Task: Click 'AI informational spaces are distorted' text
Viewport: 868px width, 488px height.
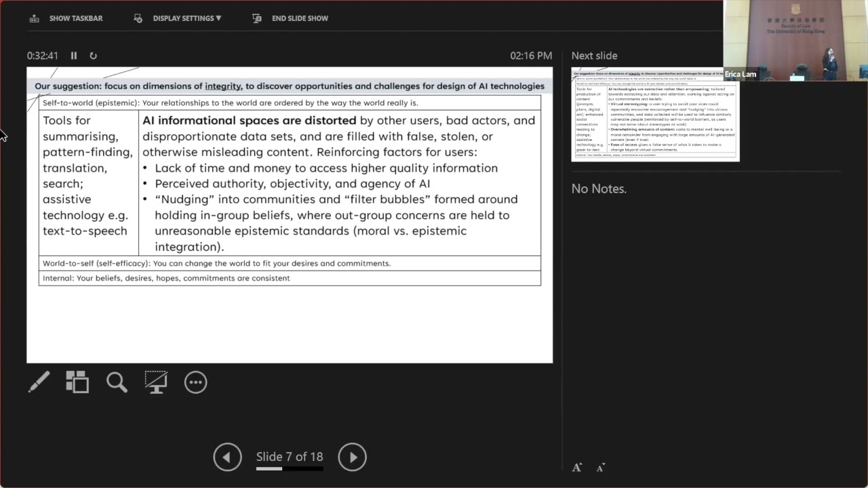Action: point(250,121)
